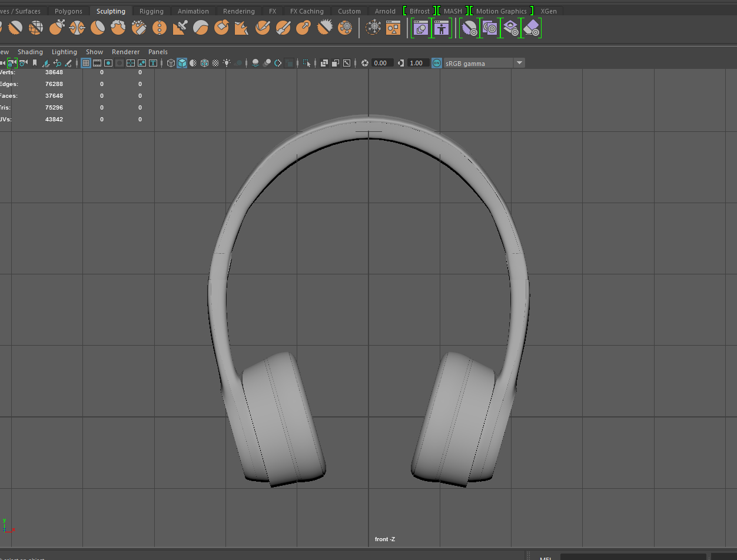Toggle camera lock in panel toolbar
737x560 pixels.
point(11,63)
